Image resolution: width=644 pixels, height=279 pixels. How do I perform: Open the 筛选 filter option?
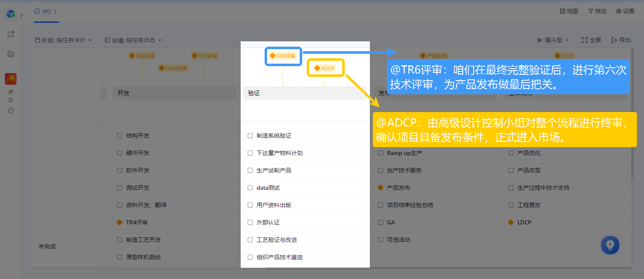tap(597, 11)
